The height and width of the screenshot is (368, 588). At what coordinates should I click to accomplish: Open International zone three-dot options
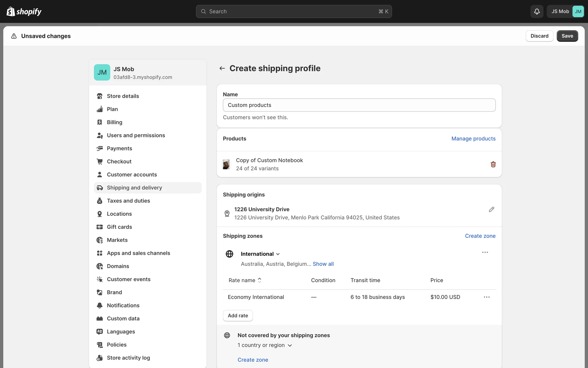(x=485, y=252)
